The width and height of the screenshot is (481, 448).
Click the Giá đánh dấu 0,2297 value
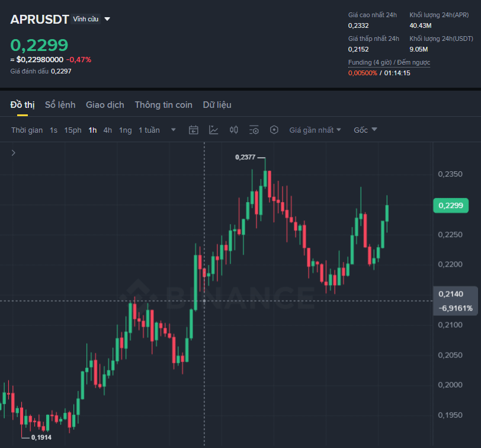[x=61, y=71]
